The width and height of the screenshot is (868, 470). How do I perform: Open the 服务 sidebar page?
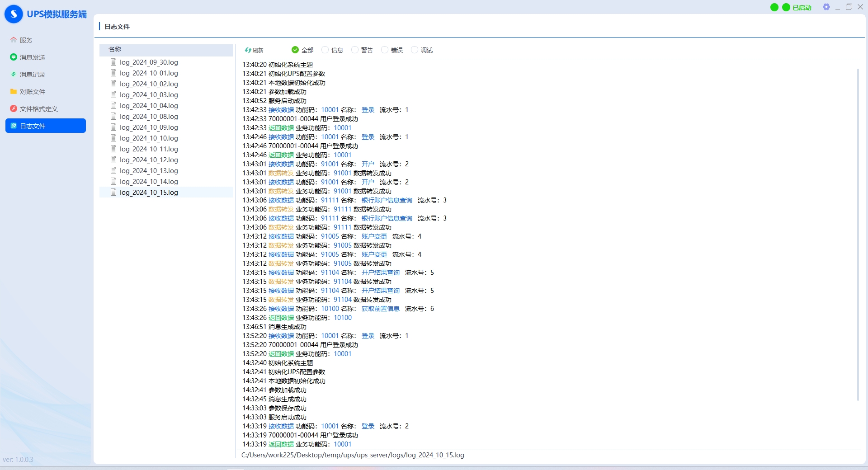(x=45, y=40)
